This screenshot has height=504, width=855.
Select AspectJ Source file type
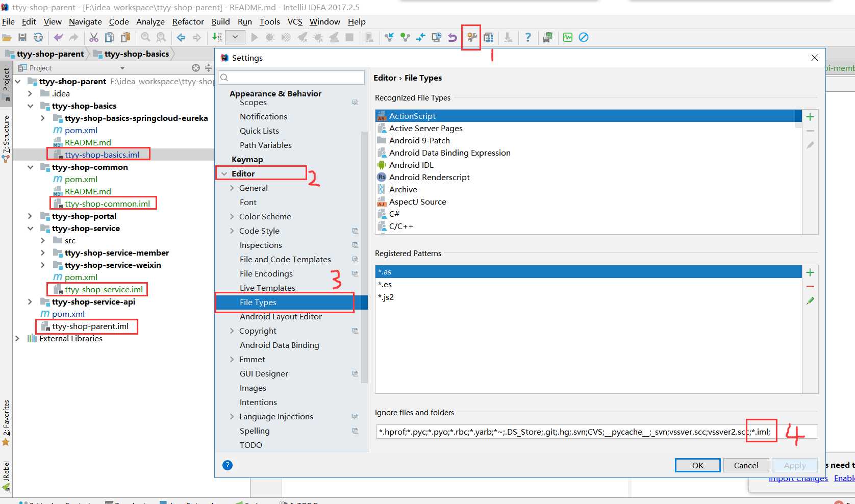tap(418, 201)
